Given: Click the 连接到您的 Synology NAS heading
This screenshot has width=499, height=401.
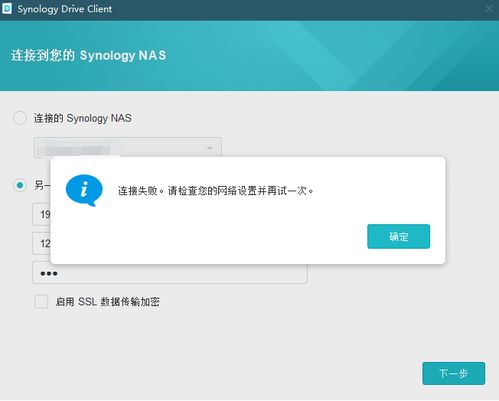Looking at the screenshot, I should tap(88, 55).
